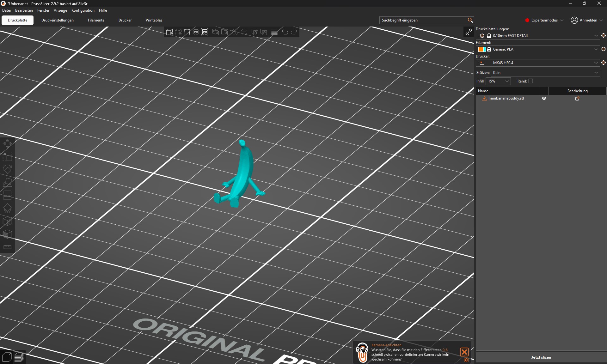Close the Kamera-Ansichten hint notification
The width and height of the screenshot is (607, 364).
tap(464, 352)
